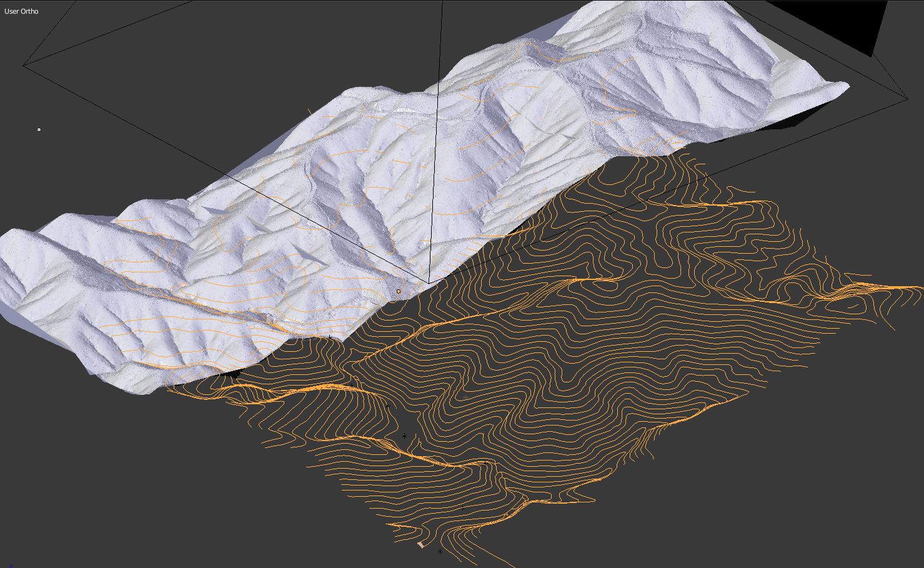Click the small beige marker near the lowest contours
Image resolution: width=924 pixels, height=568 pixels.
(x=420, y=545)
